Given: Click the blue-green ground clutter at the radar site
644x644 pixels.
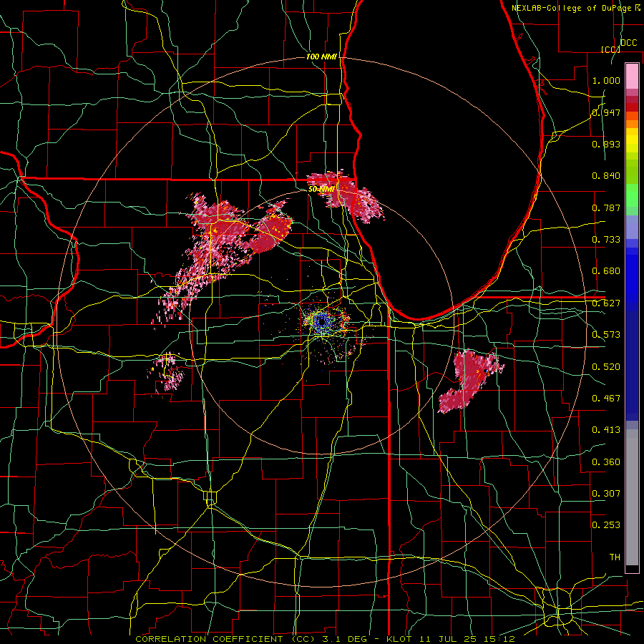Looking at the screenshot, I should coord(323,321).
